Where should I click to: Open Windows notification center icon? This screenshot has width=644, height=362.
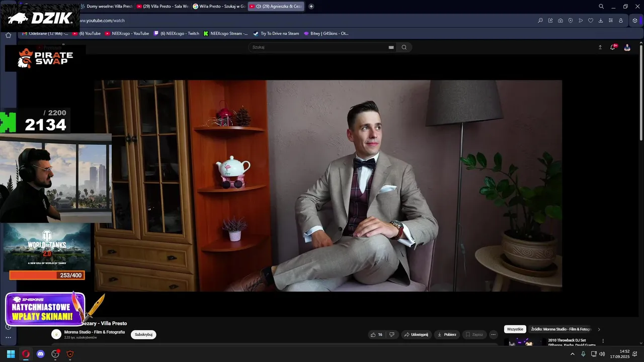635,354
